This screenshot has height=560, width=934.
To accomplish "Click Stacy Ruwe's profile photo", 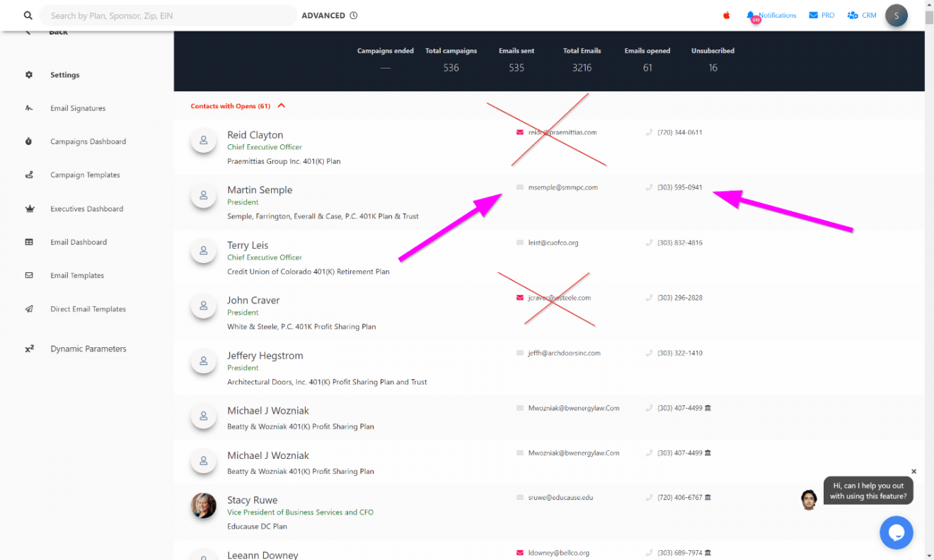I will click(x=204, y=506).
